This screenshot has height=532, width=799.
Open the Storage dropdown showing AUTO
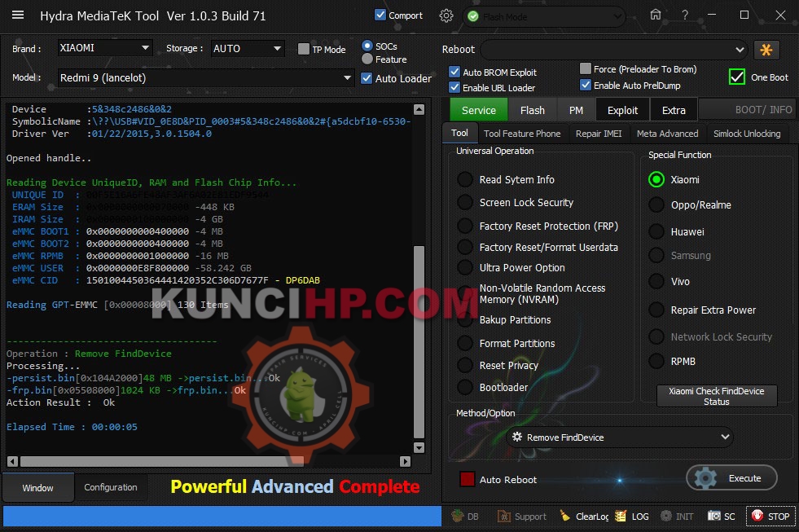[x=248, y=48]
